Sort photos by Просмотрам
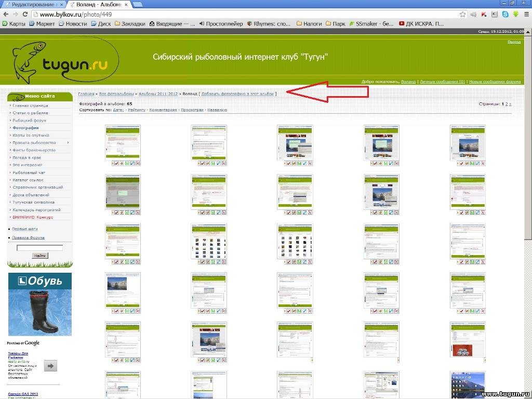Image resolution: width=532 pixels, height=399 pixels. coord(192,110)
